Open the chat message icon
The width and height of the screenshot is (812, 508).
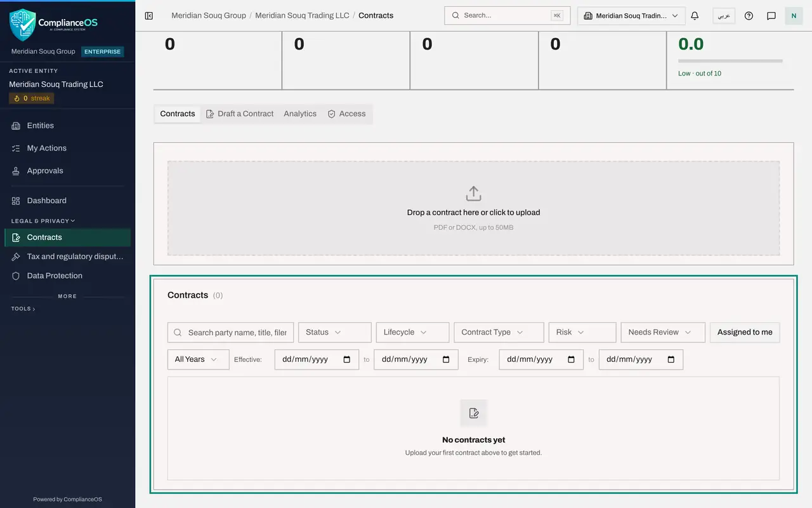tap(771, 16)
